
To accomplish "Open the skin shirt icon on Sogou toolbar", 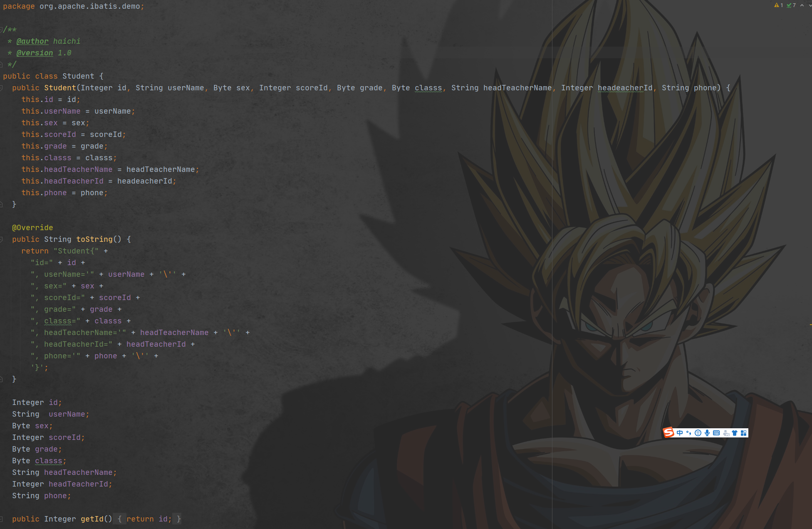I will click(x=735, y=433).
